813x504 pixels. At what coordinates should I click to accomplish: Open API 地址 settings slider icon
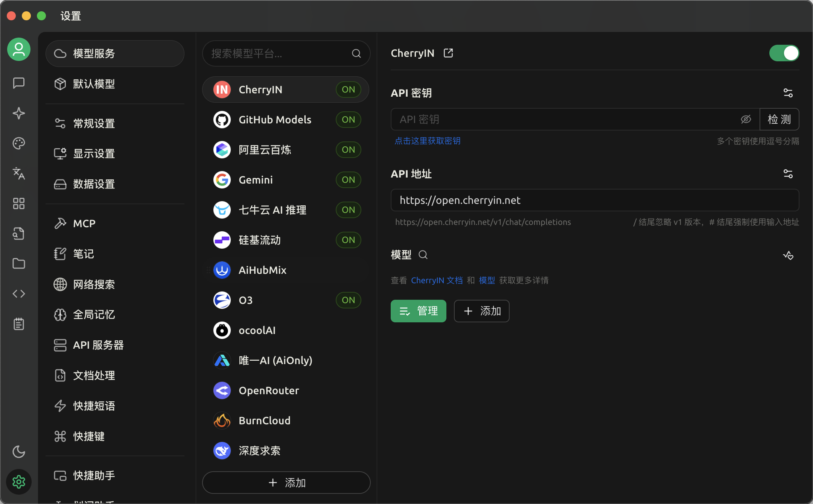coord(788,174)
